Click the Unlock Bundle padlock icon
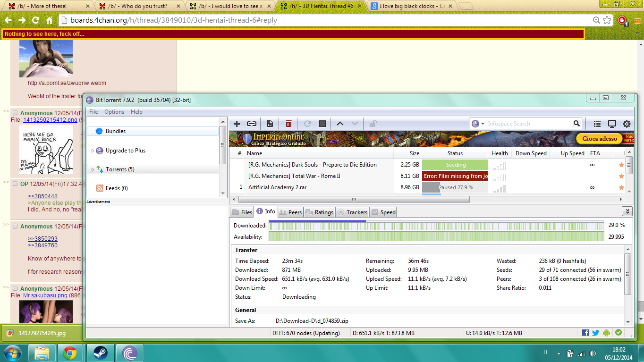 point(373,124)
